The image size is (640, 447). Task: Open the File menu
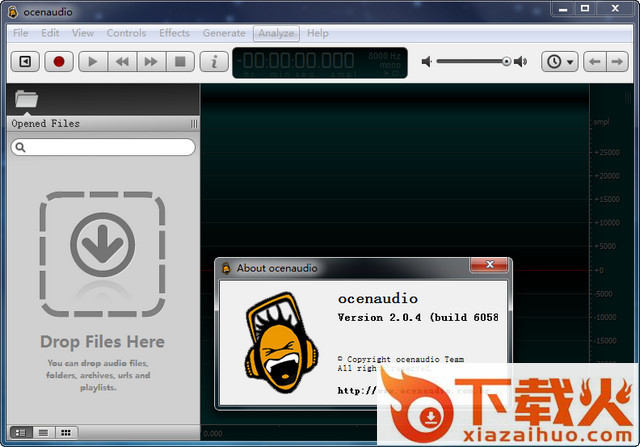point(20,33)
